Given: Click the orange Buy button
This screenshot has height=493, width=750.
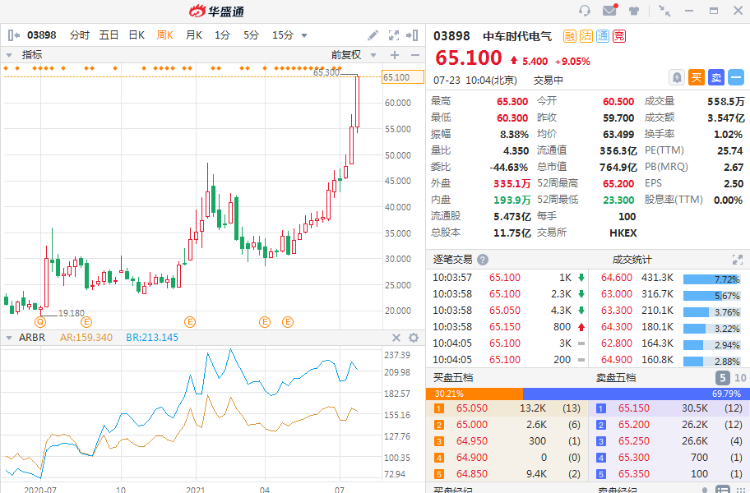Looking at the screenshot, I should 696,77.
